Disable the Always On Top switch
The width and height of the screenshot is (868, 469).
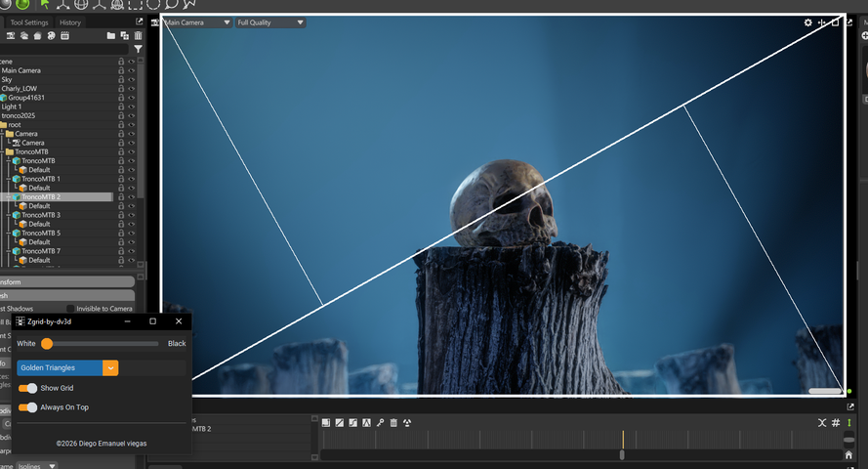(x=28, y=407)
